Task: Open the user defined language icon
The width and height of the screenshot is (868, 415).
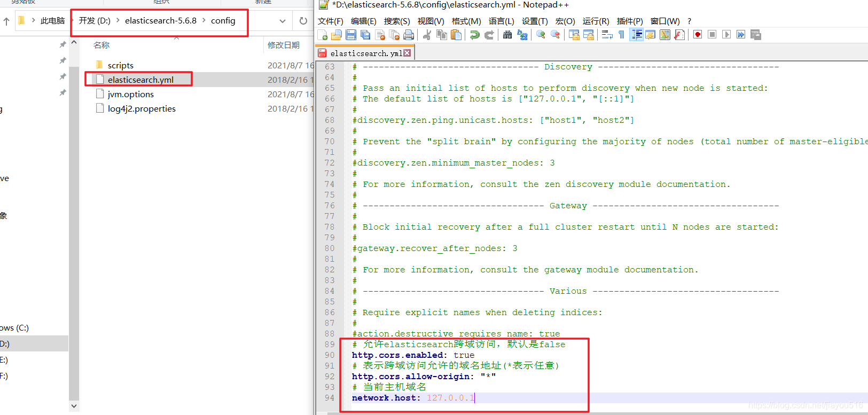Action: (x=651, y=35)
